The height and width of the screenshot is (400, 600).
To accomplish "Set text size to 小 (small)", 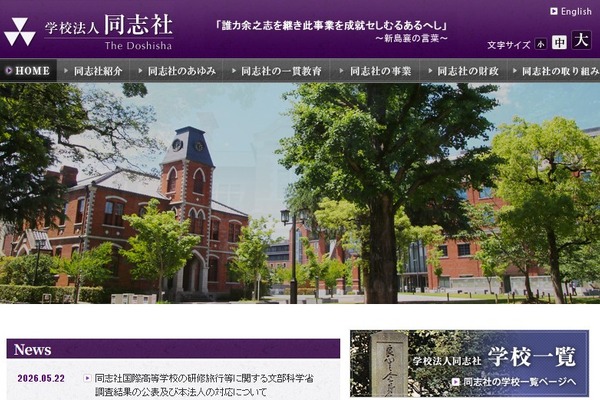I will pos(541,44).
